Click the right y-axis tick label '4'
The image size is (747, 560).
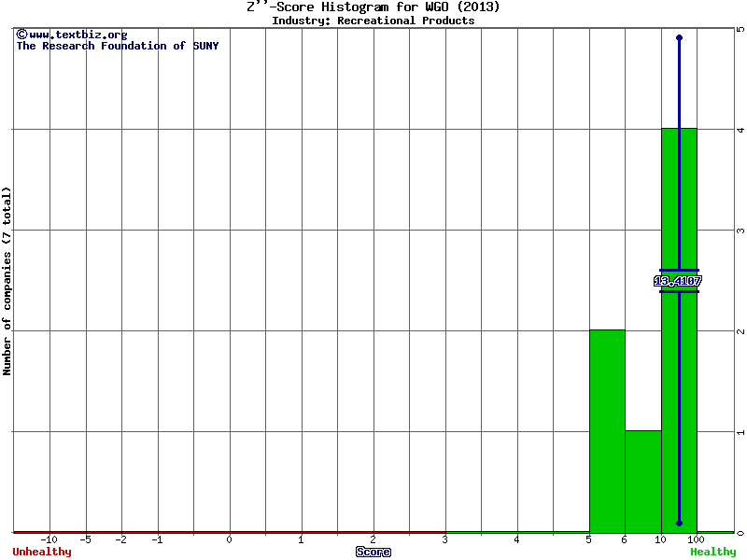pos(740,130)
